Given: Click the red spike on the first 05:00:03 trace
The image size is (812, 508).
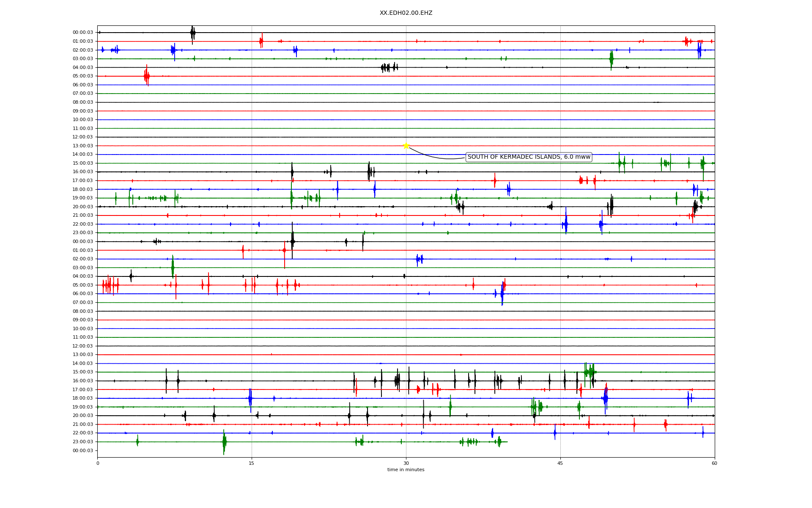Looking at the screenshot, I should [146, 76].
